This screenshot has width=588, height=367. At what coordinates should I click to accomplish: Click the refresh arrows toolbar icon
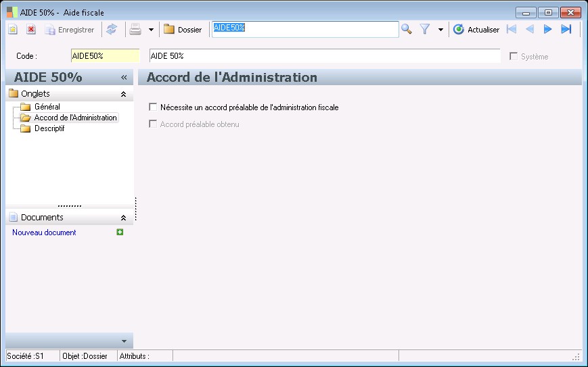coord(112,29)
